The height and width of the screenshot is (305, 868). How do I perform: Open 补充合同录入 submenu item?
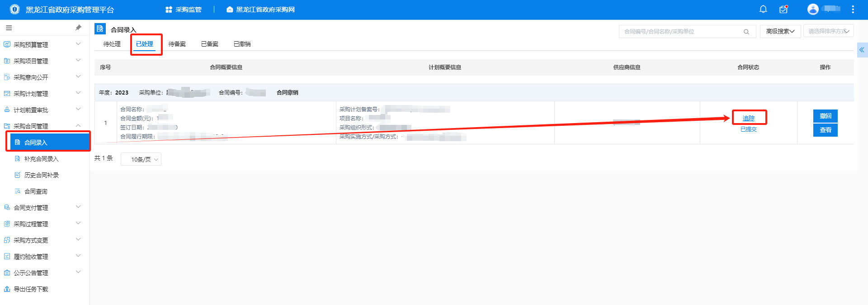(42, 159)
